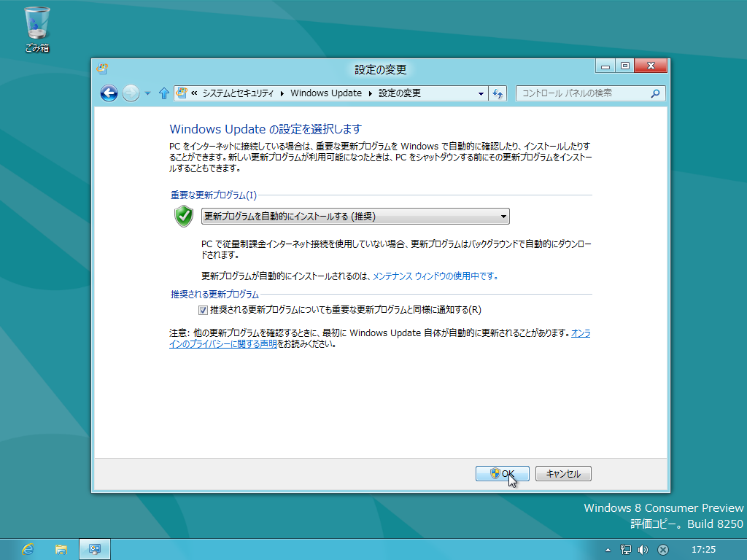This screenshot has height=560, width=747.
Task: Close the 設定の変更 window
Action: tap(651, 66)
